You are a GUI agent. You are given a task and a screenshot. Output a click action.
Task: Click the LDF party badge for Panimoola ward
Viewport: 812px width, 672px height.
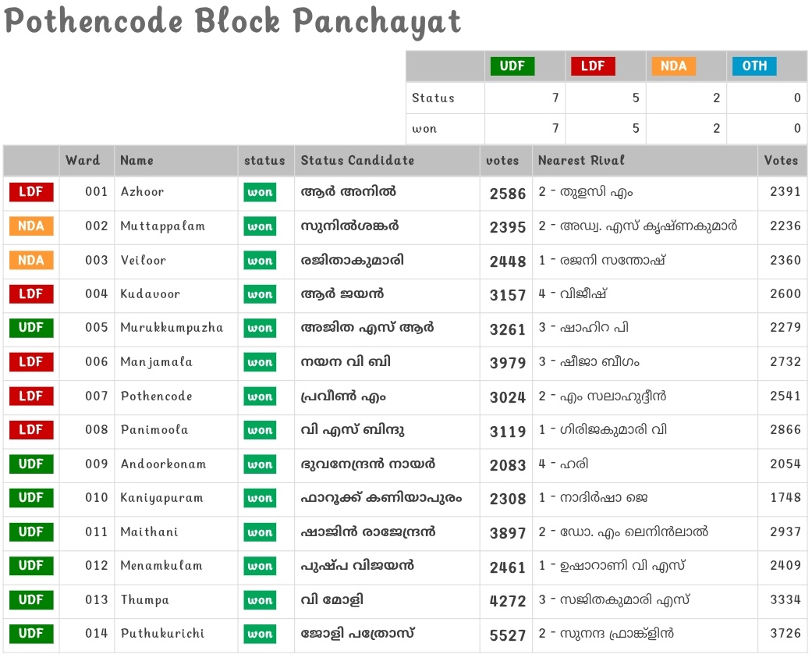31,430
